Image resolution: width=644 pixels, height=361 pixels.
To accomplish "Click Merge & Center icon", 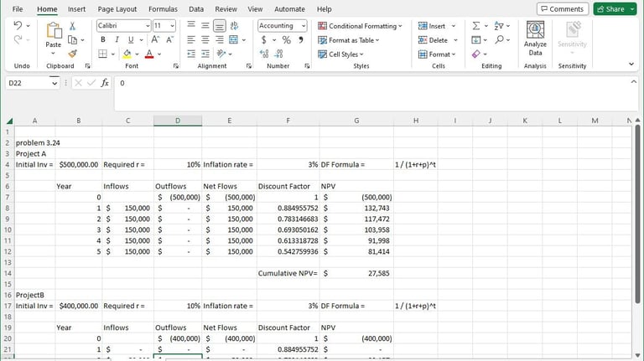I will [234, 40].
